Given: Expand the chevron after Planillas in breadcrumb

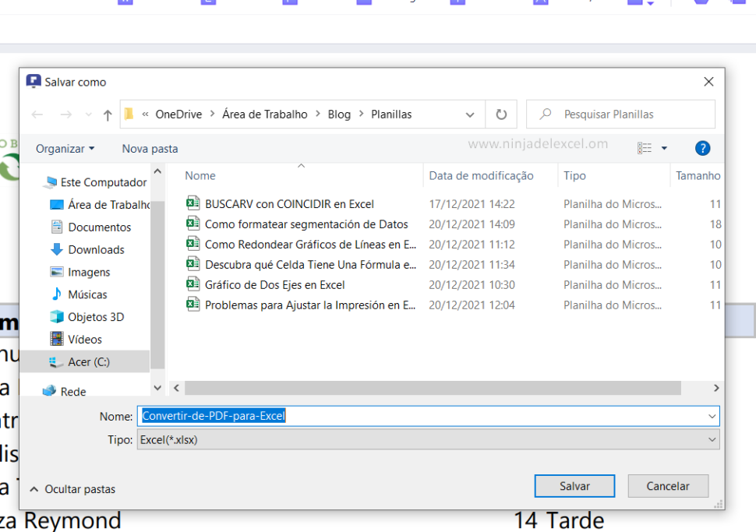Looking at the screenshot, I should click(x=471, y=114).
